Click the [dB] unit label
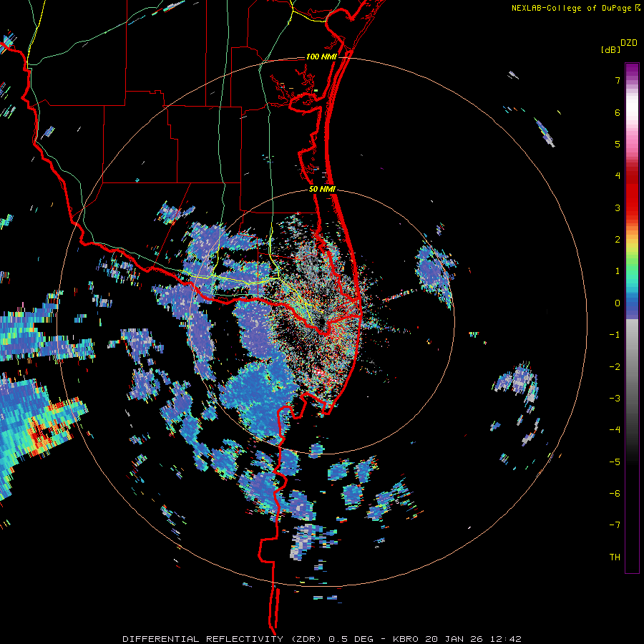Viewport: 644px width, 644px height. (x=610, y=49)
